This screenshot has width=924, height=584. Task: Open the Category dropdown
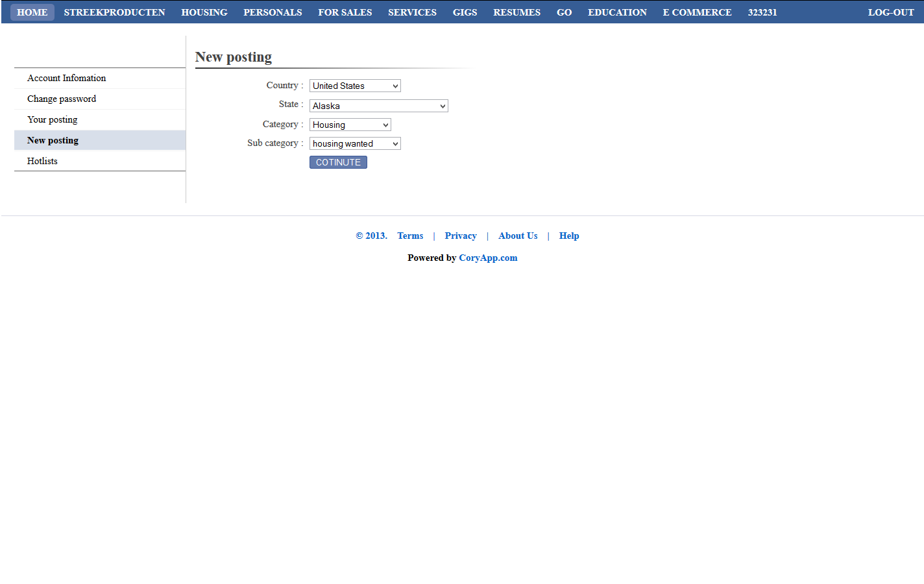click(x=350, y=124)
